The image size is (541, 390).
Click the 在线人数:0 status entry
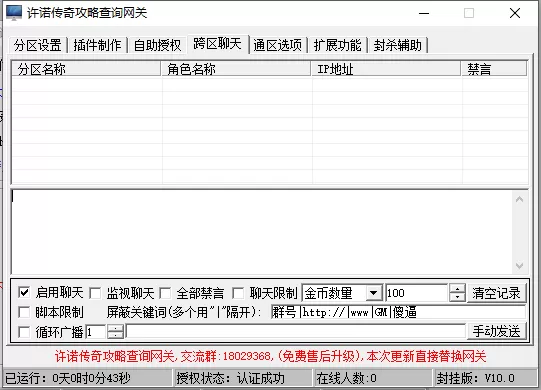tap(346, 378)
